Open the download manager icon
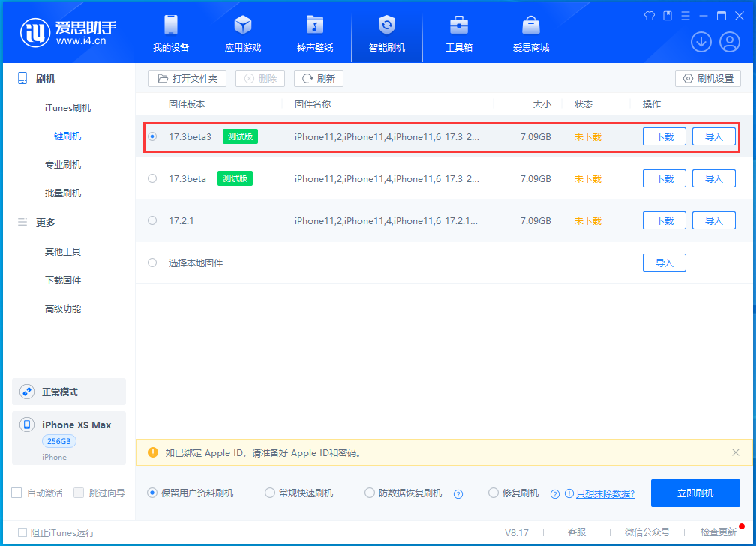 click(x=700, y=42)
